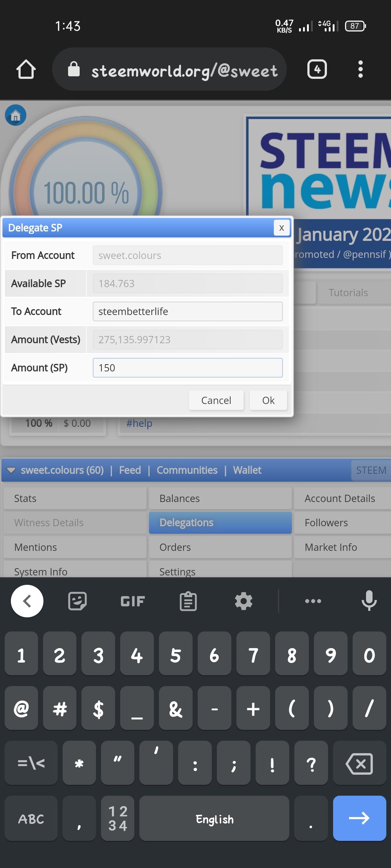This screenshot has width=391, height=868.
Task: Tap the browser home icon
Action: point(26,69)
